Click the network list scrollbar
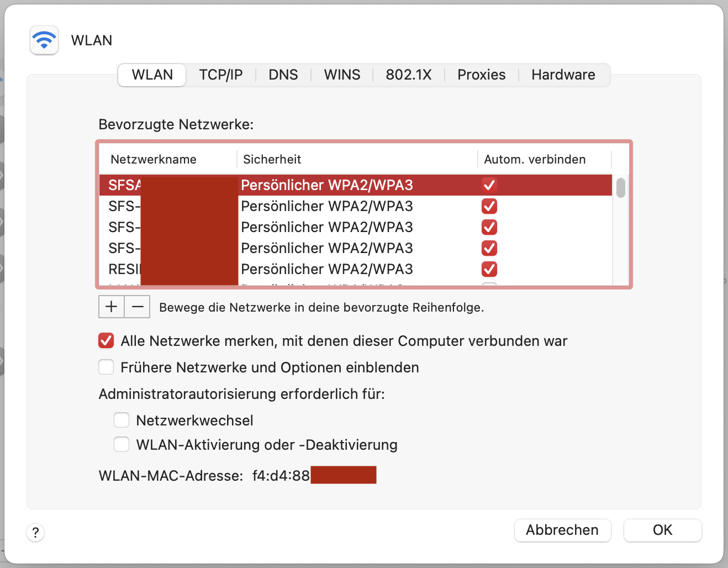The image size is (728, 568). pyautogui.click(x=620, y=188)
